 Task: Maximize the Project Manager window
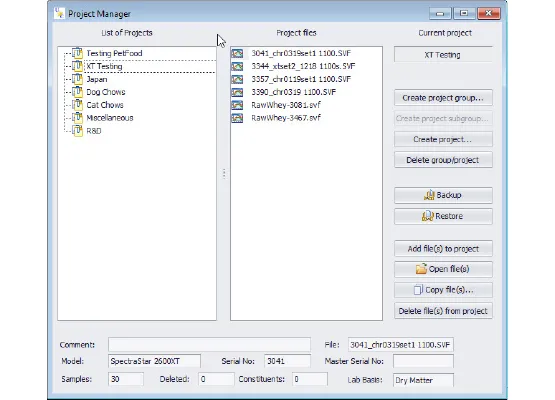click(464, 13)
